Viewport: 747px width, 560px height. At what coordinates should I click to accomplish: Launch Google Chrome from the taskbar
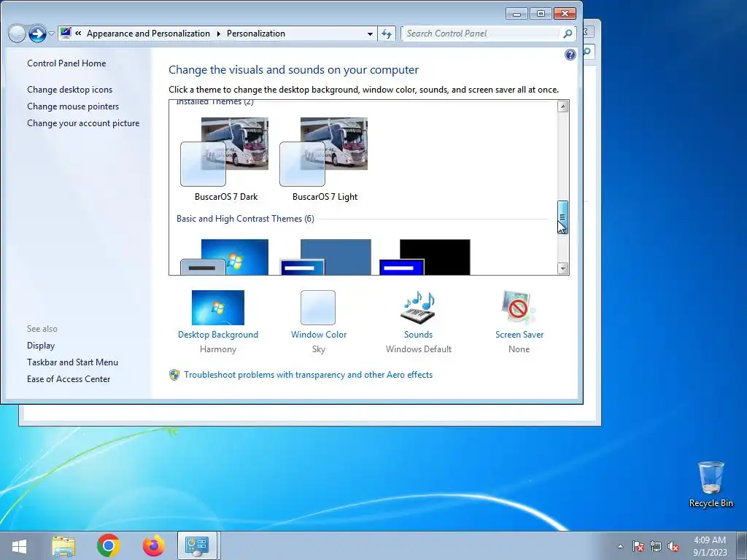[x=108, y=545]
